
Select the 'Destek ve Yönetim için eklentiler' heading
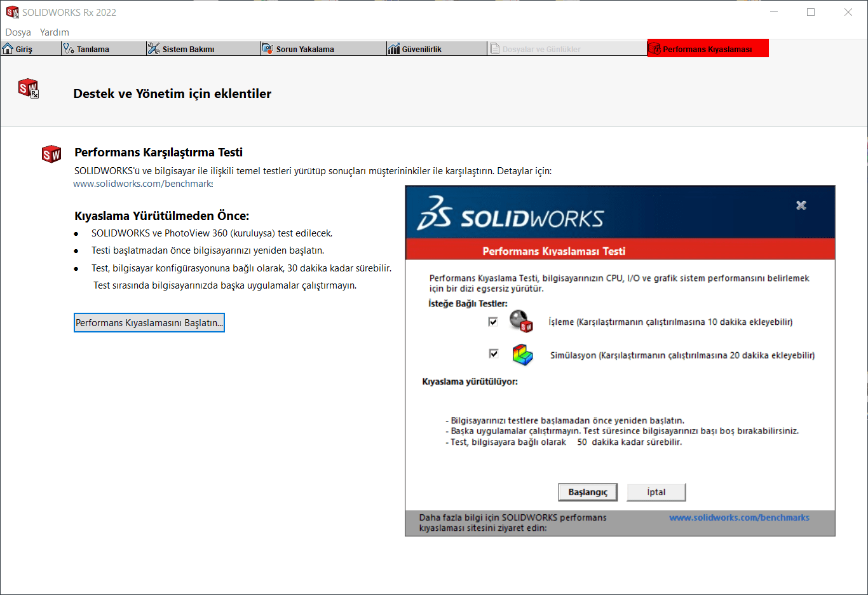tap(172, 93)
